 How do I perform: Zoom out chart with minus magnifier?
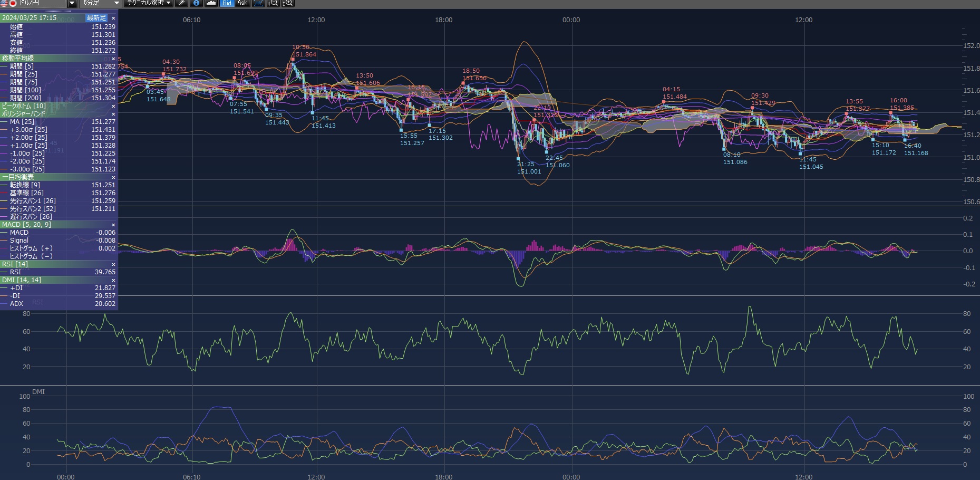(273, 3)
